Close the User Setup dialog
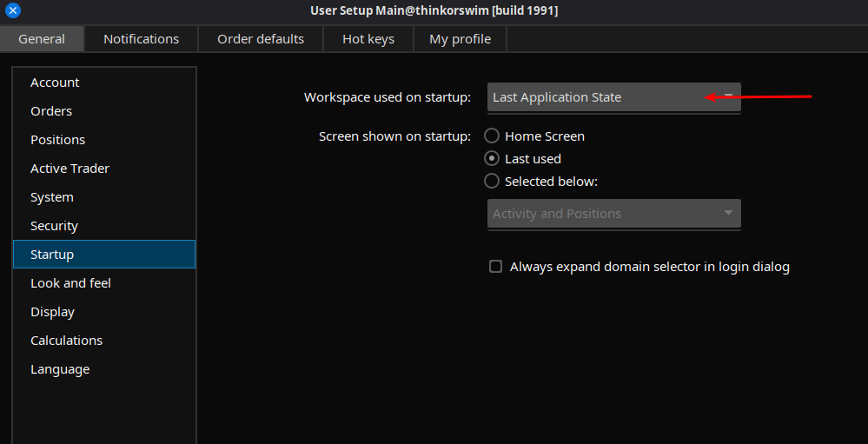The image size is (868, 444). [13, 10]
